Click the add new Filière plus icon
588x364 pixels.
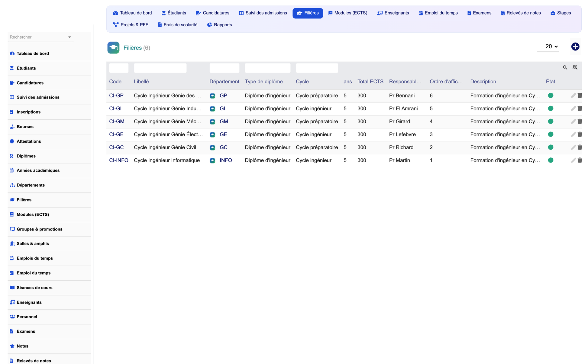tap(575, 47)
